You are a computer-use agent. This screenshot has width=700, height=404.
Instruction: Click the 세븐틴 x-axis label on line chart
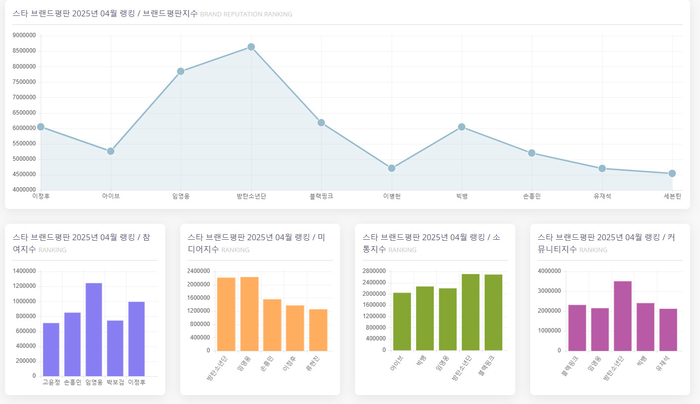tap(672, 196)
